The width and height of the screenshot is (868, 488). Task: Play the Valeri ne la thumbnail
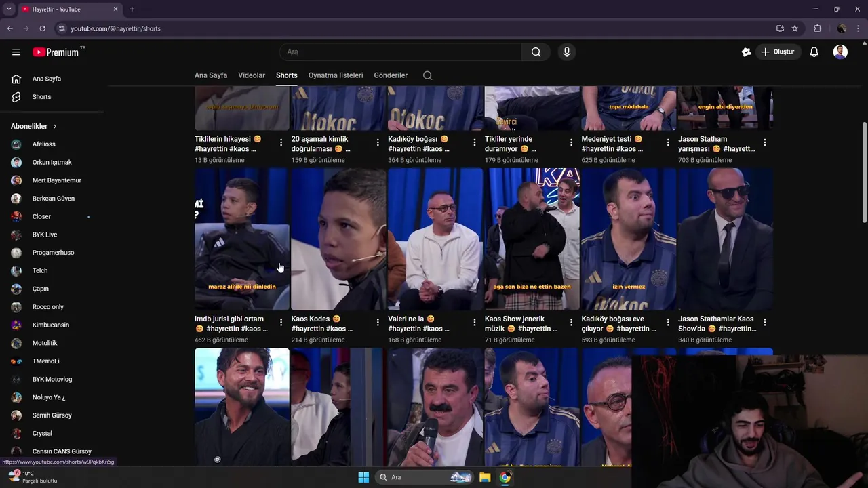[435, 239]
